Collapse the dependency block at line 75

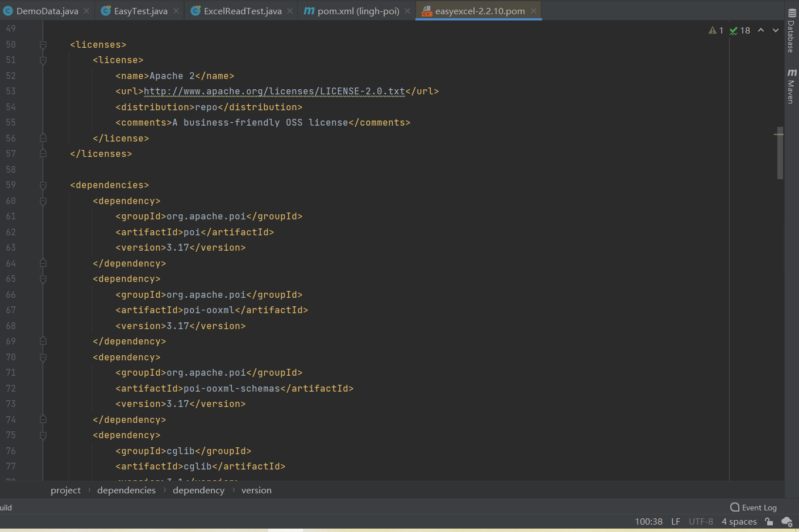(x=43, y=435)
